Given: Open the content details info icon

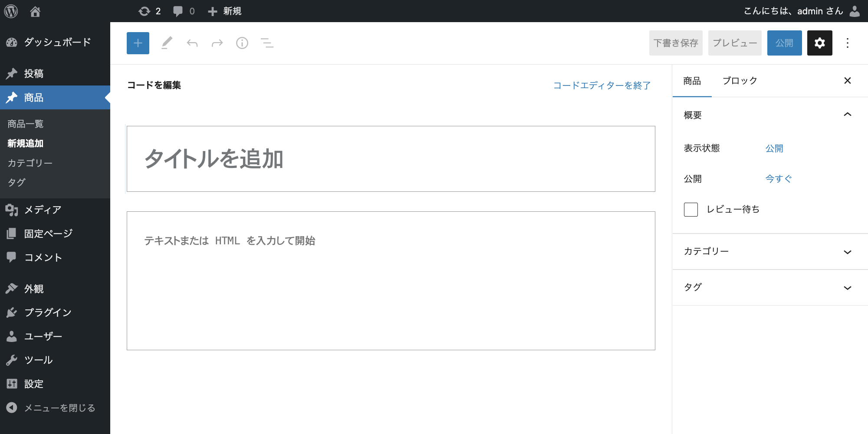Looking at the screenshot, I should click(242, 43).
